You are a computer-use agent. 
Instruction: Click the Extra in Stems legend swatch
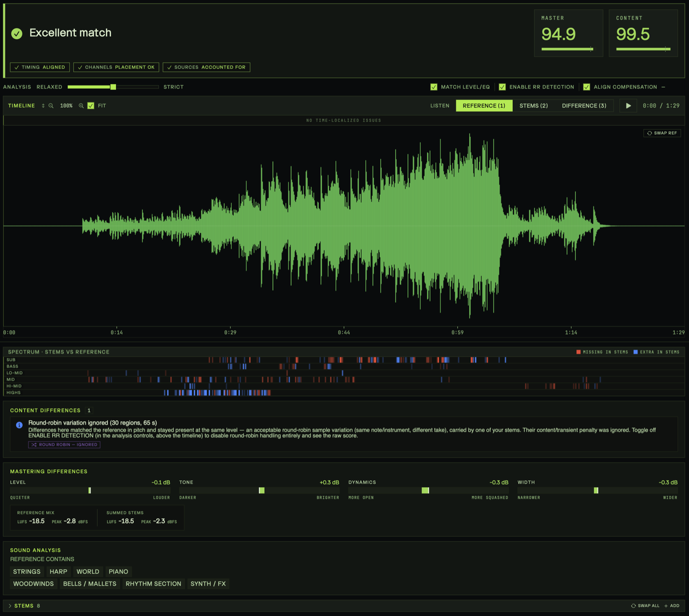pos(636,352)
